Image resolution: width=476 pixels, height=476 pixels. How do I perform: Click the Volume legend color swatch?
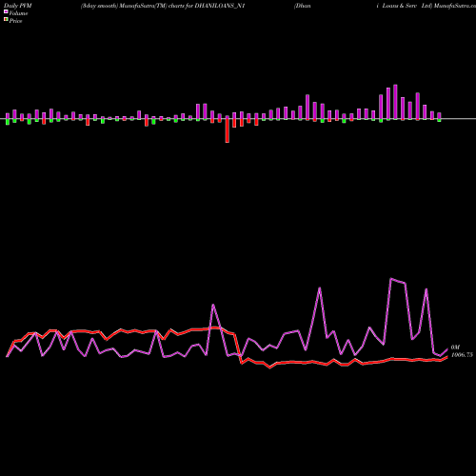6,11
